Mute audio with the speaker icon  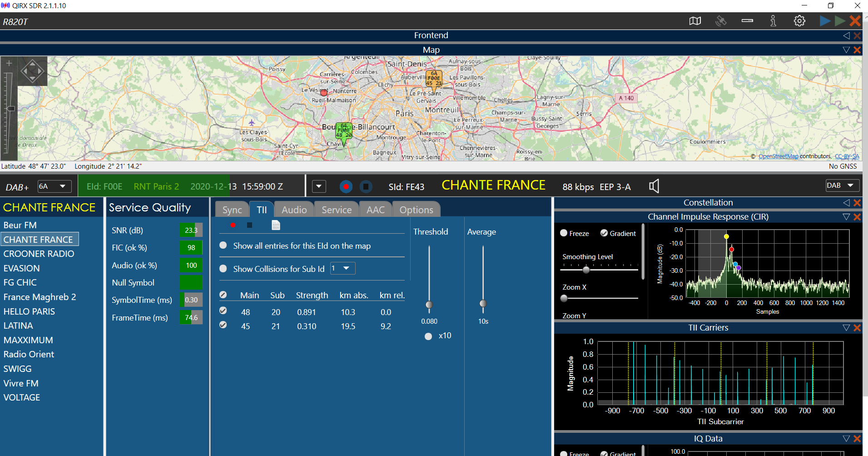[x=654, y=186]
